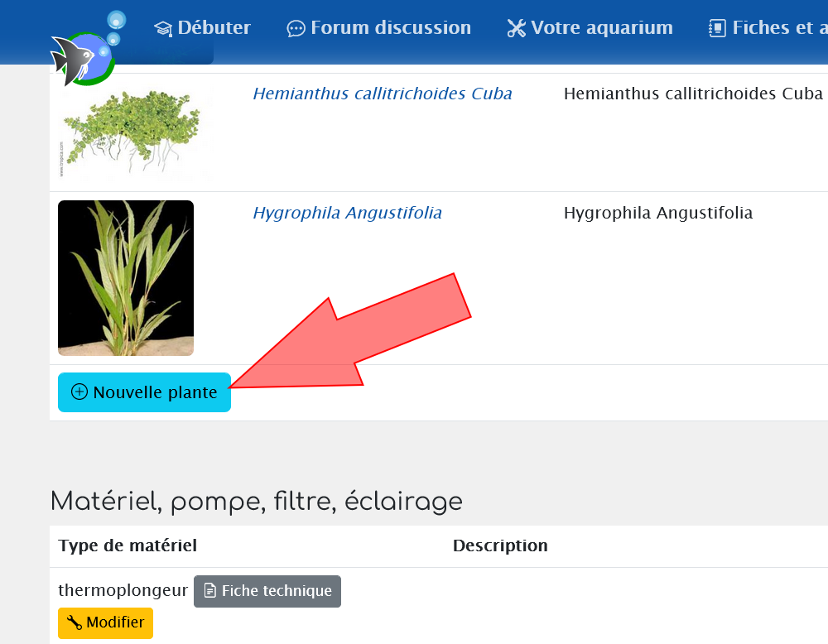Click the tools icon beside Votre aquarium
Viewport: 828px width, 644px height.
517,28
